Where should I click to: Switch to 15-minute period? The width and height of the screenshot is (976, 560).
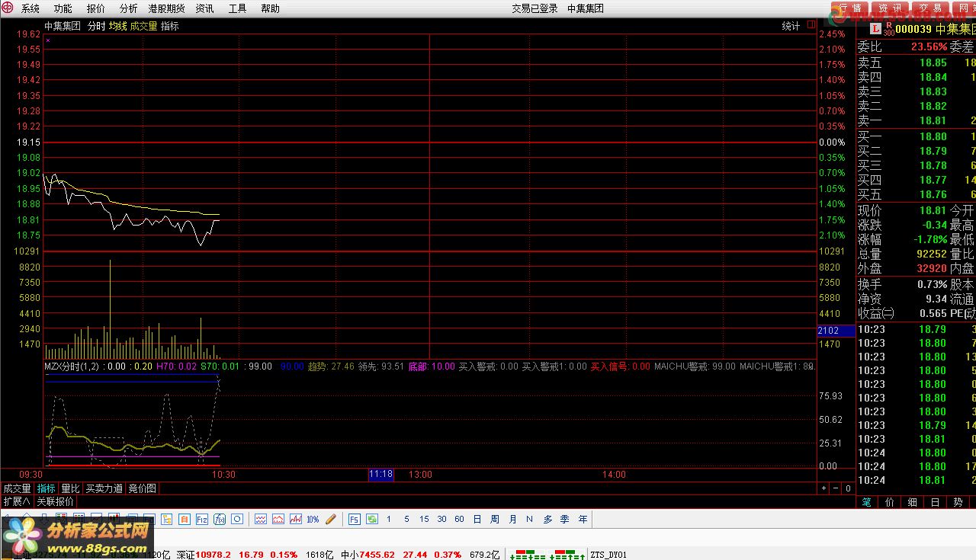pos(424,519)
